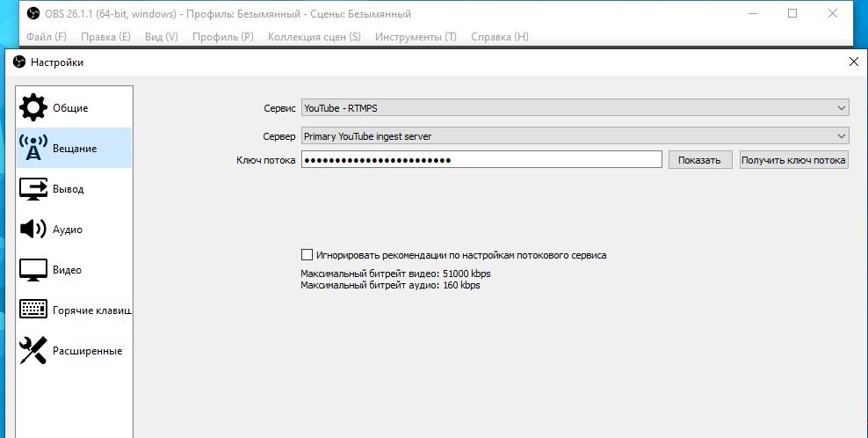868x438 pixels.
Task: Close the Настройки dialog
Action: [854, 62]
